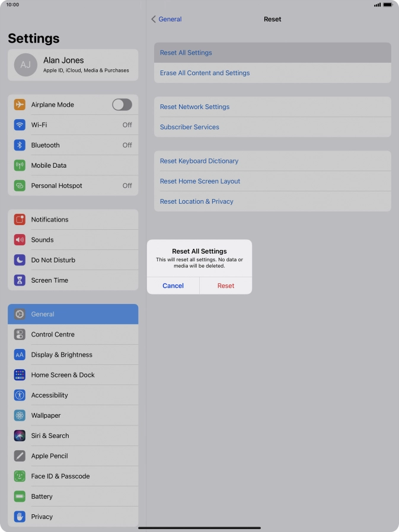Tap the Face ID & Passcode icon
Viewport: 399px width, 532px height.
pyautogui.click(x=20, y=476)
